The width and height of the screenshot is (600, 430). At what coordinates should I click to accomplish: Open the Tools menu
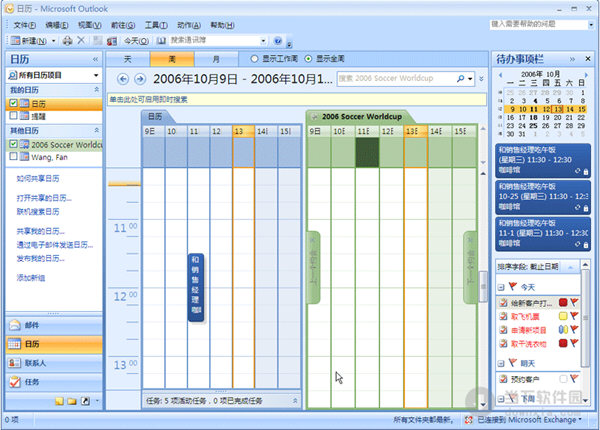155,22
